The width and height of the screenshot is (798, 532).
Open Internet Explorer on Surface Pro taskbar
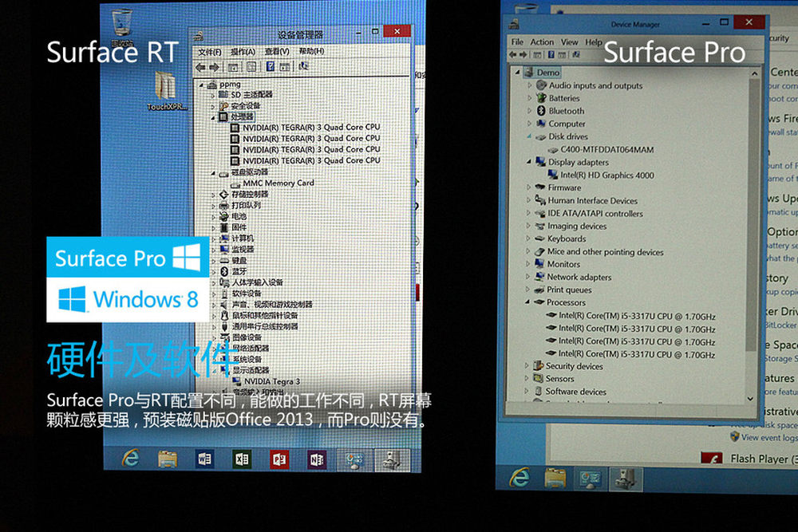tap(519, 478)
